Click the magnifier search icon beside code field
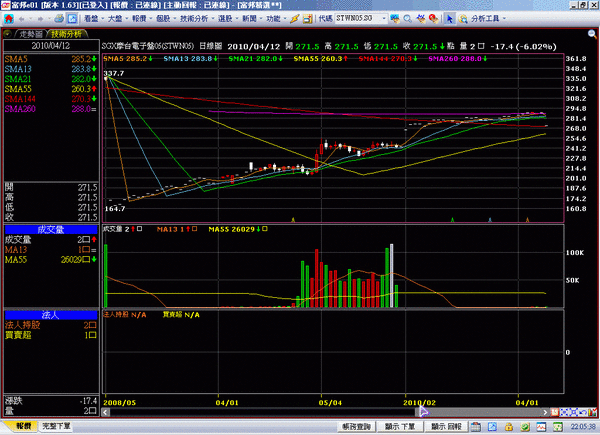 coord(408,19)
